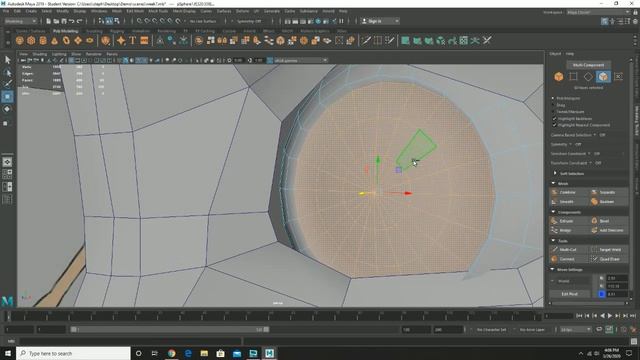Open the File menu

pos(6,11)
